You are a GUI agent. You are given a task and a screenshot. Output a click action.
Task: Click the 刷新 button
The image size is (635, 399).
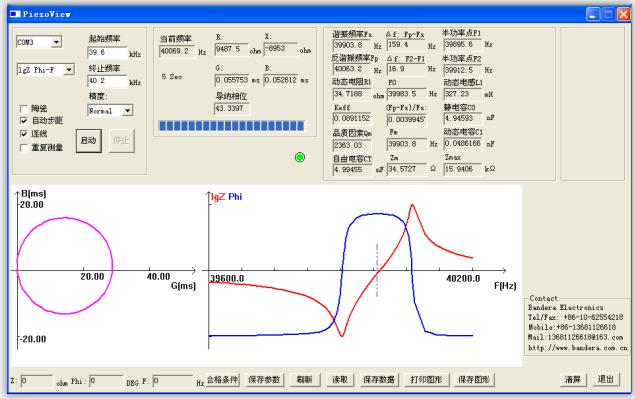coord(305,380)
